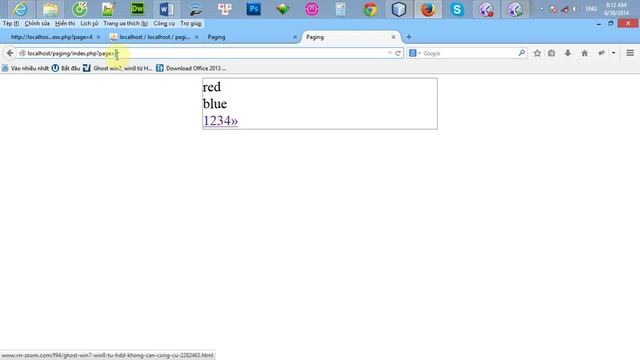
Task: Click the ENG language indicator
Action: (x=591, y=9)
